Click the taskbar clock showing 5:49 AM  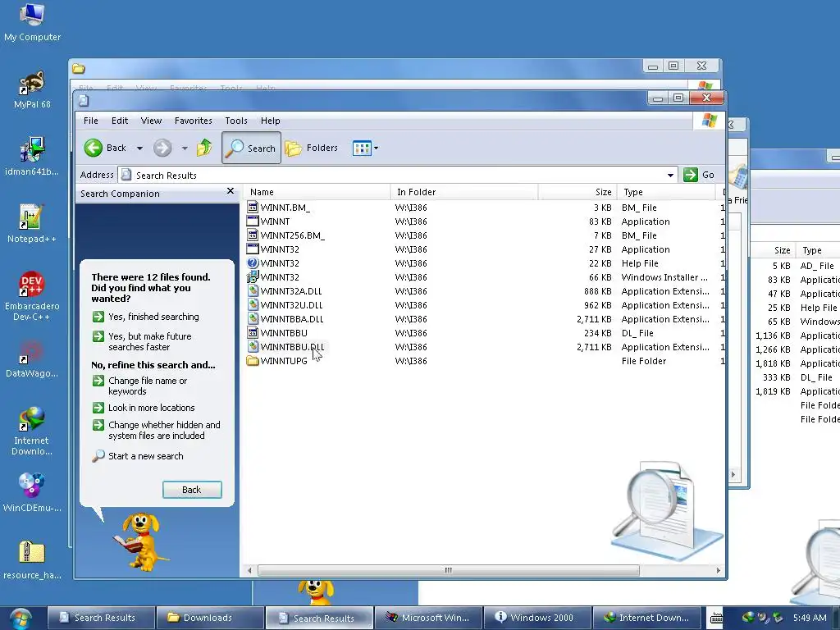(810, 618)
